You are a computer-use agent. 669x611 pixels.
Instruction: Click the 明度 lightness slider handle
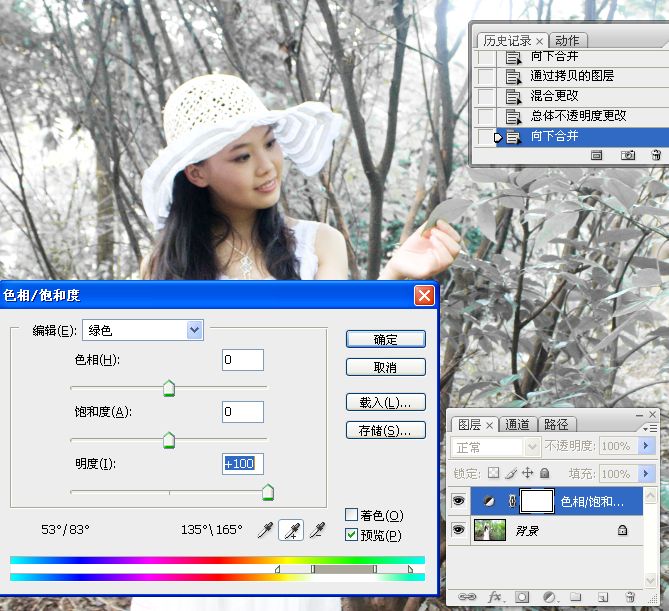click(x=268, y=492)
